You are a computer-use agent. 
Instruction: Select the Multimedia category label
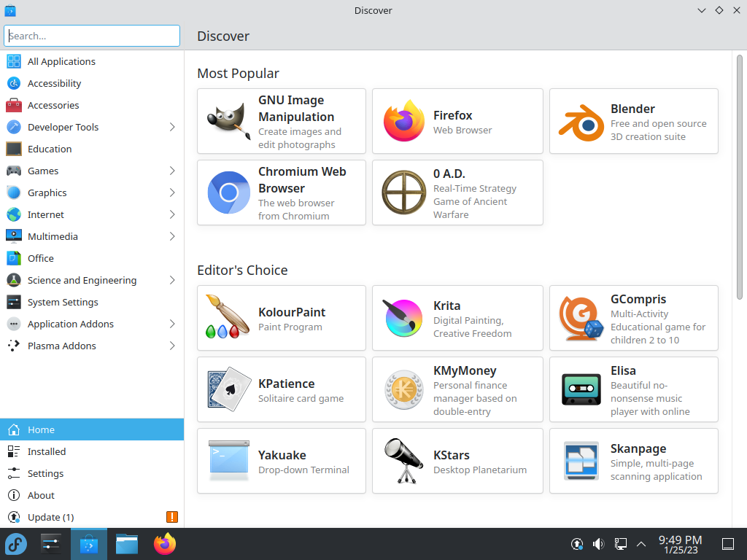[x=53, y=237]
